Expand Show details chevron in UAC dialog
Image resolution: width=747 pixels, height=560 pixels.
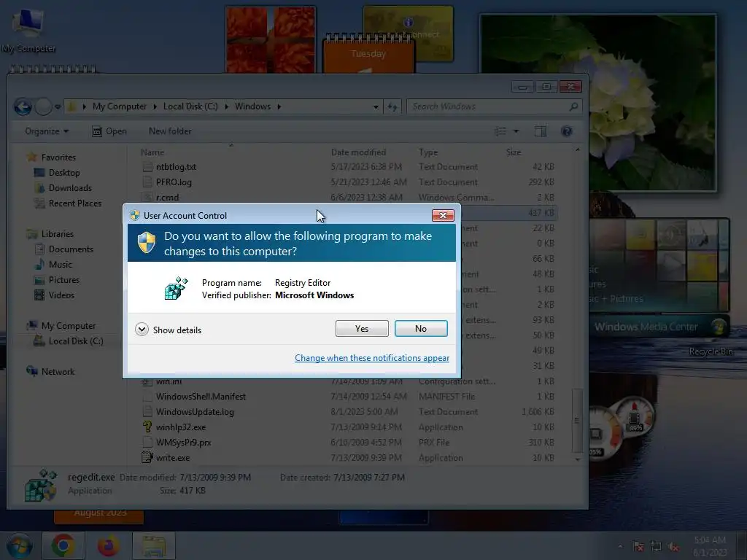pyautogui.click(x=142, y=330)
